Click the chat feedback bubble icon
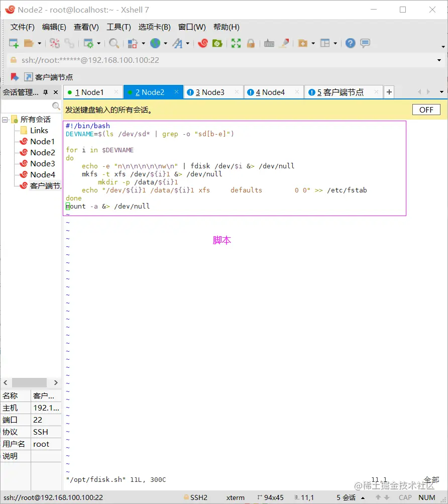Screen dimensions: 448x504 pos(365,43)
